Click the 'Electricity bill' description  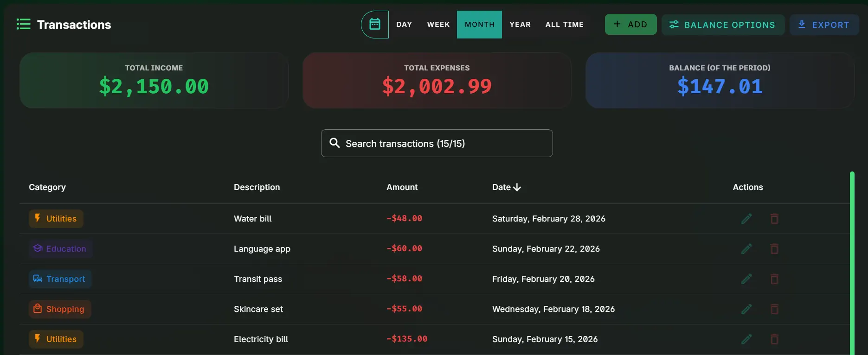261,339
